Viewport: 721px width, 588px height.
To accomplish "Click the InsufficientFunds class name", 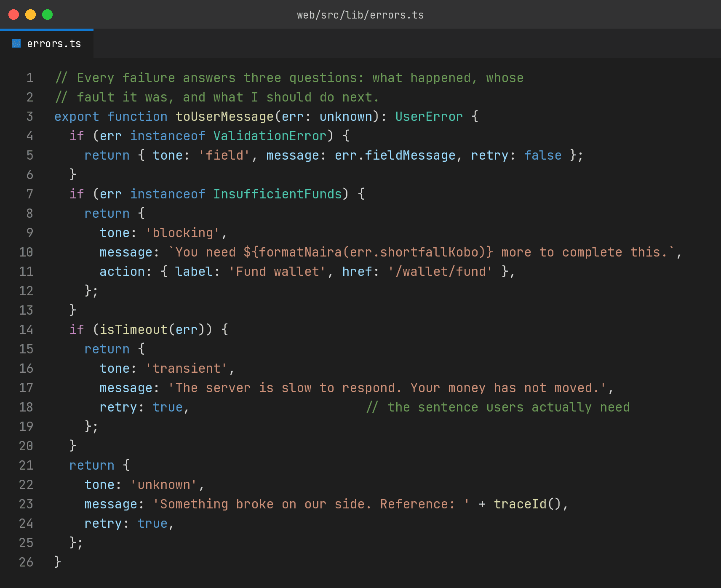I will (278, 194).
